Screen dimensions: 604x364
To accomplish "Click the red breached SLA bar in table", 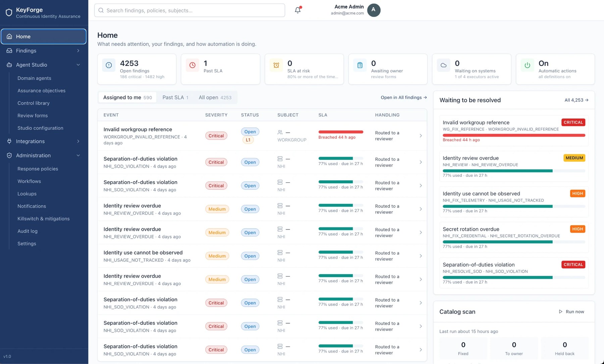I will pyautogui.click(x=341, y=132).
